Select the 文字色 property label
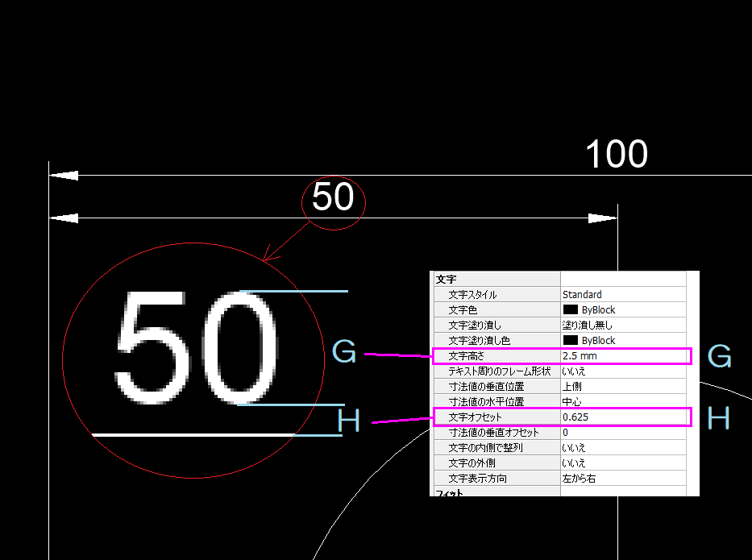752x560 pixels. pyautogui.click(x=463, y=309)
